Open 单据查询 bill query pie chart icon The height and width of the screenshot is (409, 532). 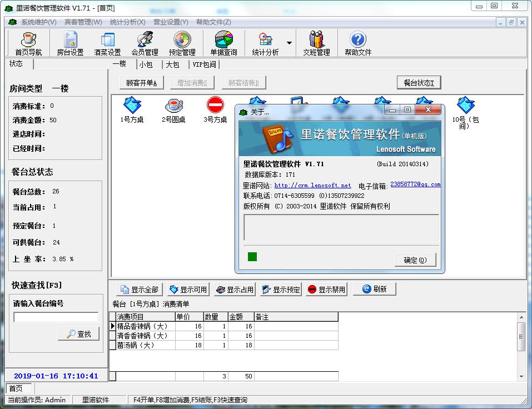tap(223, 43)
